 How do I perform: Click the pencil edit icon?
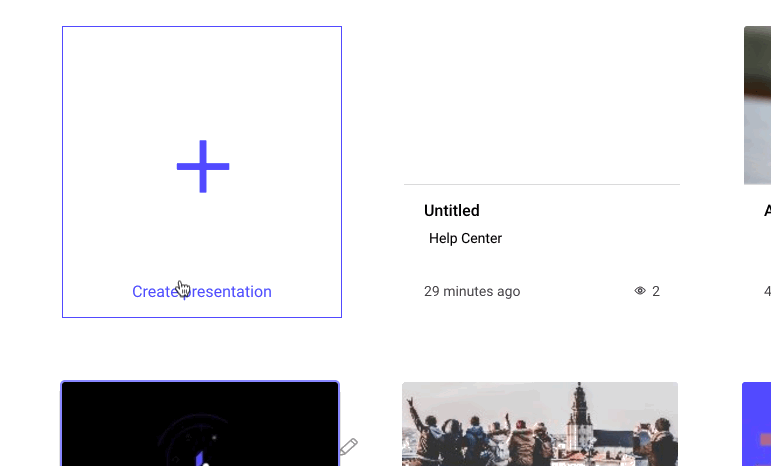click(x=348, y=447)
